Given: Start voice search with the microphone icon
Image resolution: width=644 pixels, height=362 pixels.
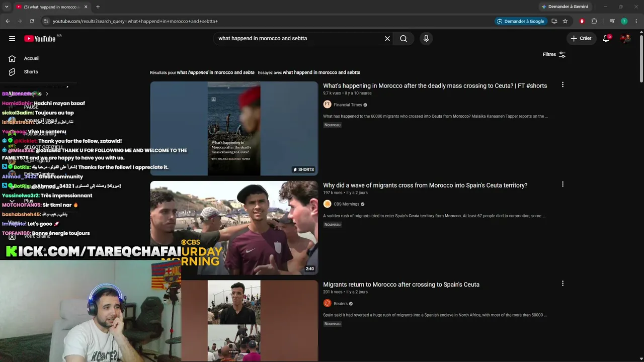Looking at the screenshot, I should click(426, 39).
